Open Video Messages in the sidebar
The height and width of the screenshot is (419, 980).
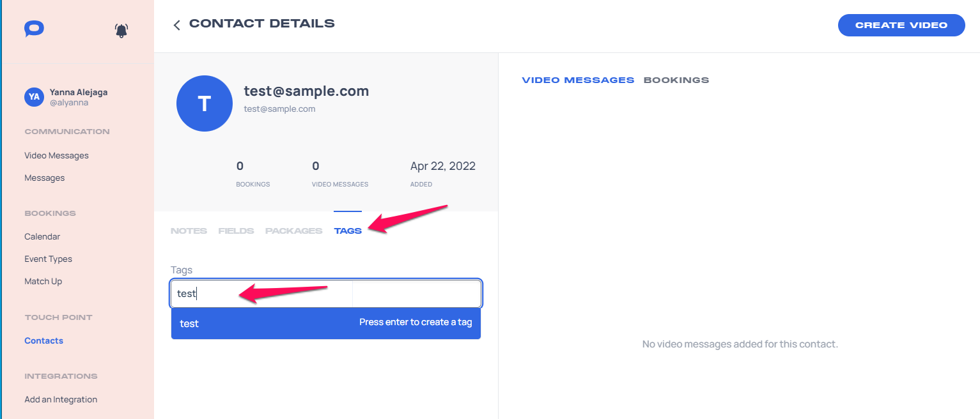(56, 155)
